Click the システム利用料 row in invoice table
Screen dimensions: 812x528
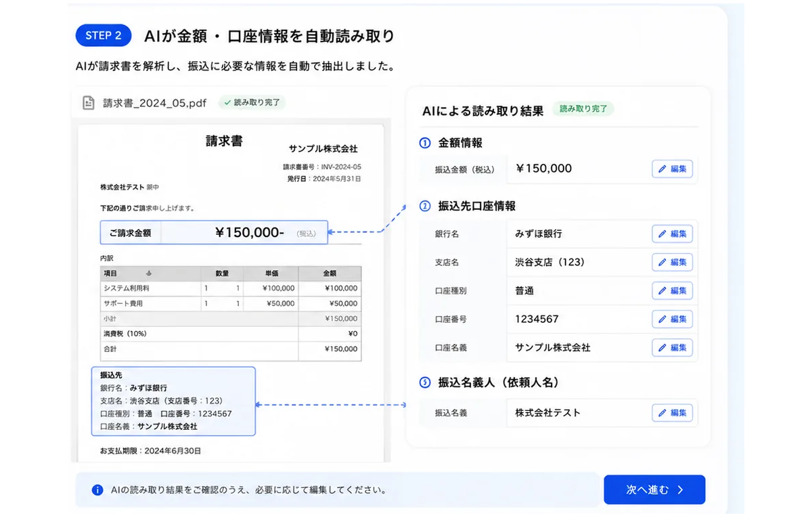click(231, 288)
